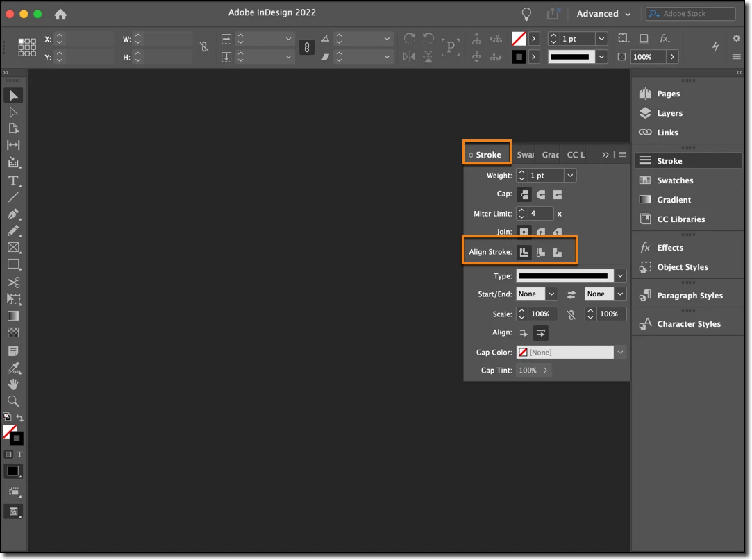Open the Control panel menu
The image size is (752, 560).
(737, 57)
